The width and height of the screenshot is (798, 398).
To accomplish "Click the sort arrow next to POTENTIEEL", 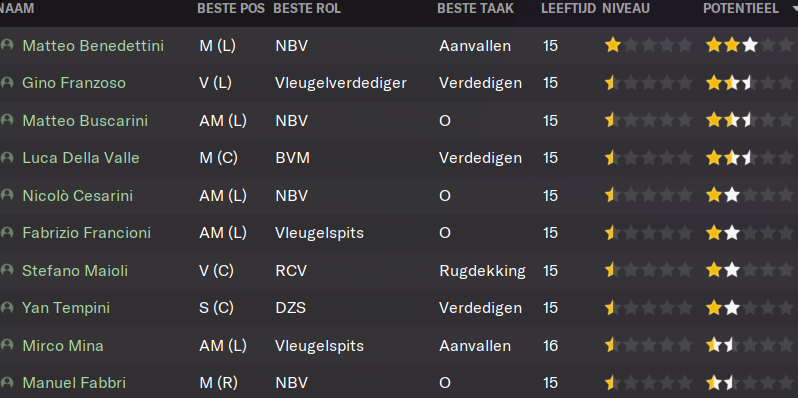I will (794, 9).
